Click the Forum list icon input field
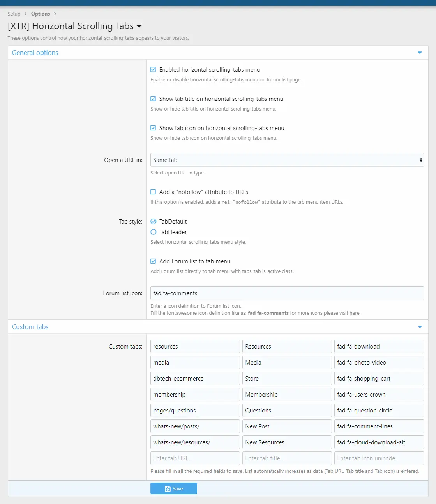Image resolution: width=436 pixels, height=504 pixels. (x=287, y=293)
